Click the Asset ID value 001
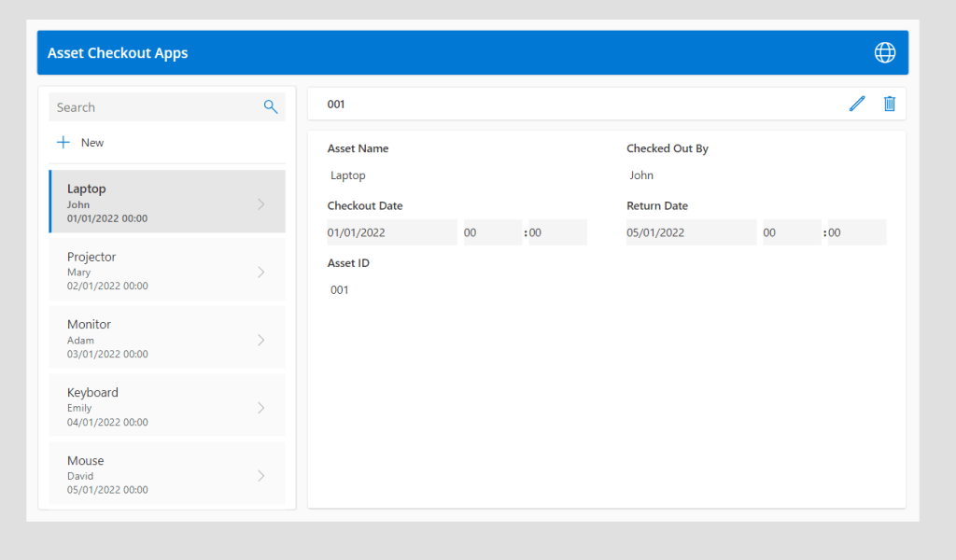The image size is (956, 560). pos(340,290)
